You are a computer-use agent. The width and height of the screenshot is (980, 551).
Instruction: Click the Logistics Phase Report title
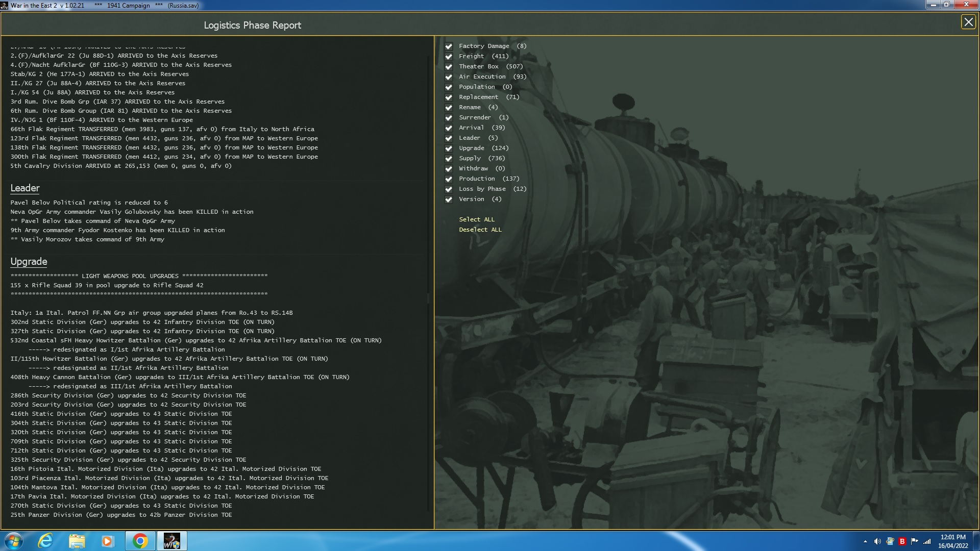(252, 25)
